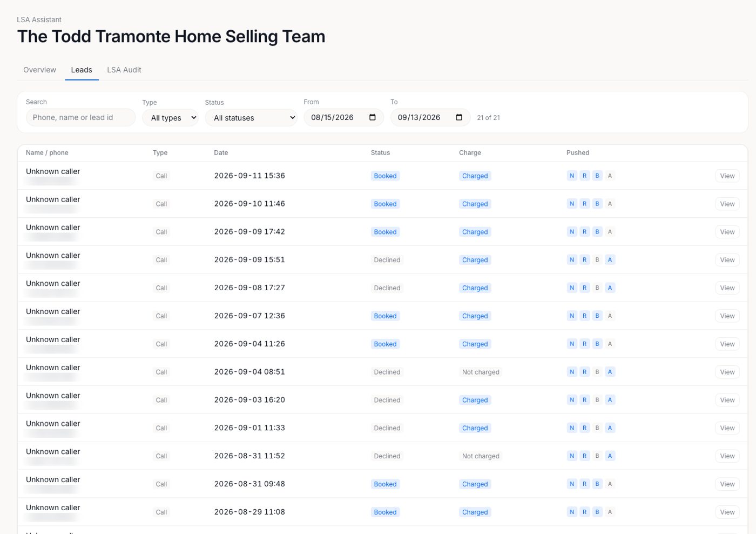View the 2026-09-11 15:36 lead
The height and width of the screenshot is (534, 756).
click(727, 176)
